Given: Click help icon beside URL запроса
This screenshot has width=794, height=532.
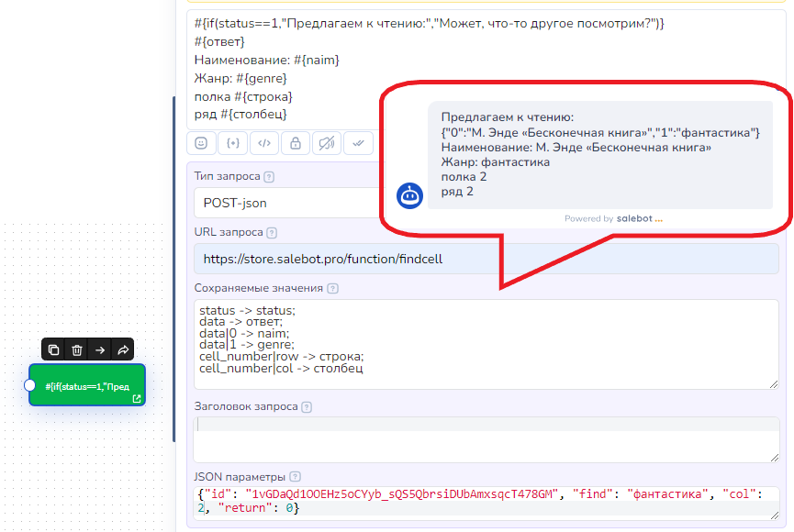Looking at the screenshot, I should click(x=272, y=233).
